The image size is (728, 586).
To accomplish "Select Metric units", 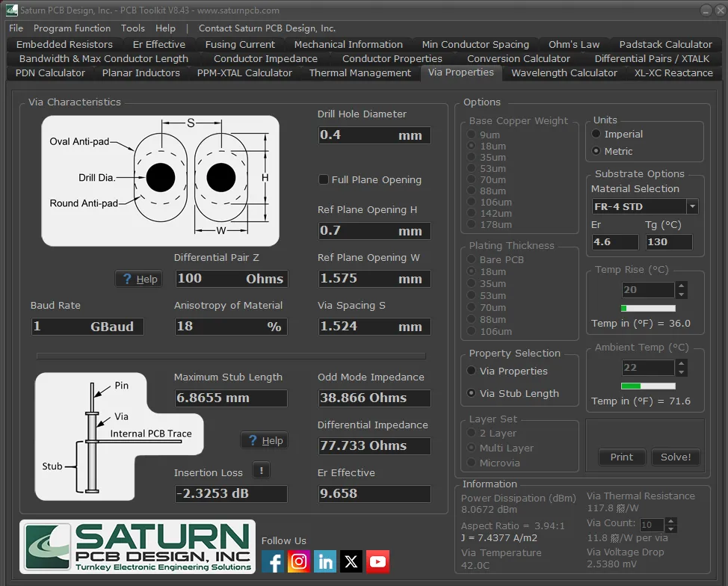I will click(596, 151).
